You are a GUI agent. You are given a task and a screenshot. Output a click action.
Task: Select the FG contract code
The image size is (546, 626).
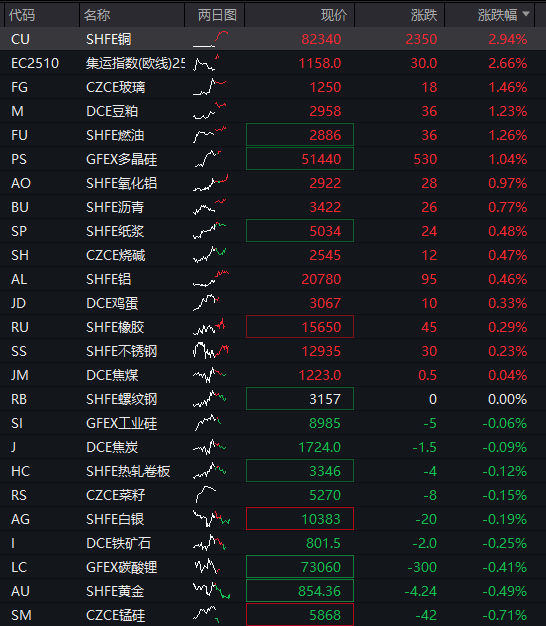(x=20, y=87)
